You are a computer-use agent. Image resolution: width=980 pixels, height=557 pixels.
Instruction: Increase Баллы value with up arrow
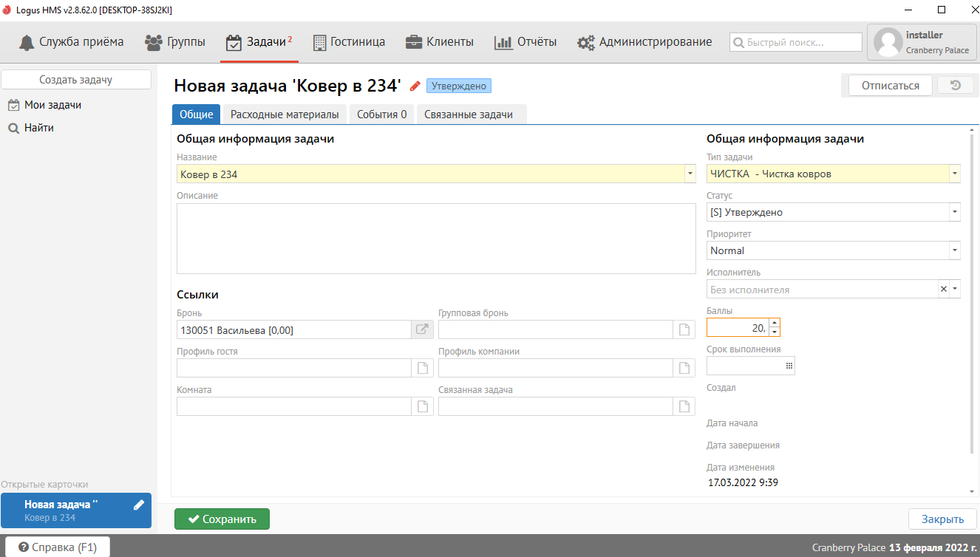774,322
